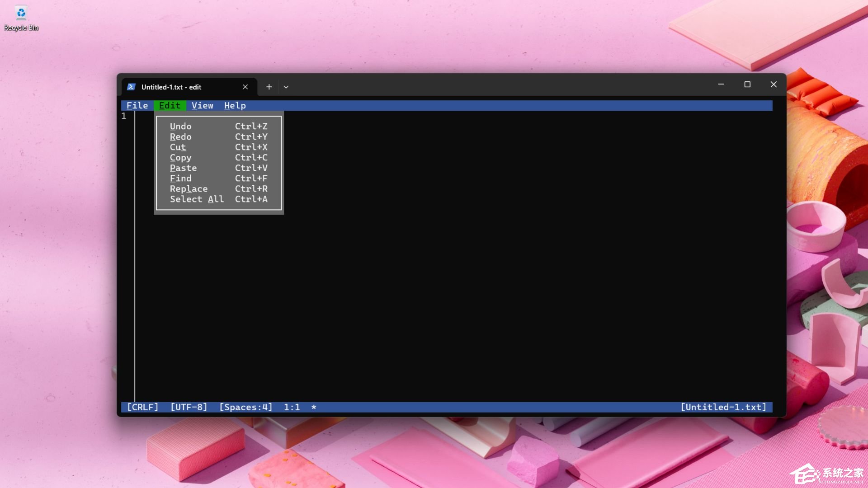
Task: Choose Select All from the dropdown
Action: pyautogui.click(x=197, y=199)
